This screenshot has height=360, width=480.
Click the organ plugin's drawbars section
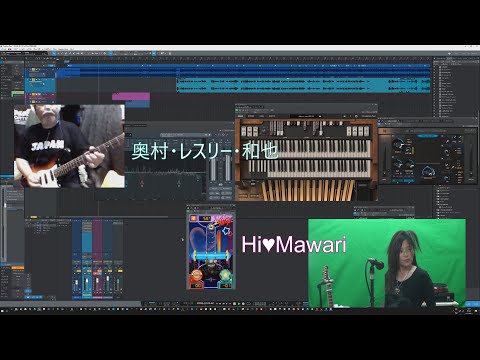tap(307, 128)
